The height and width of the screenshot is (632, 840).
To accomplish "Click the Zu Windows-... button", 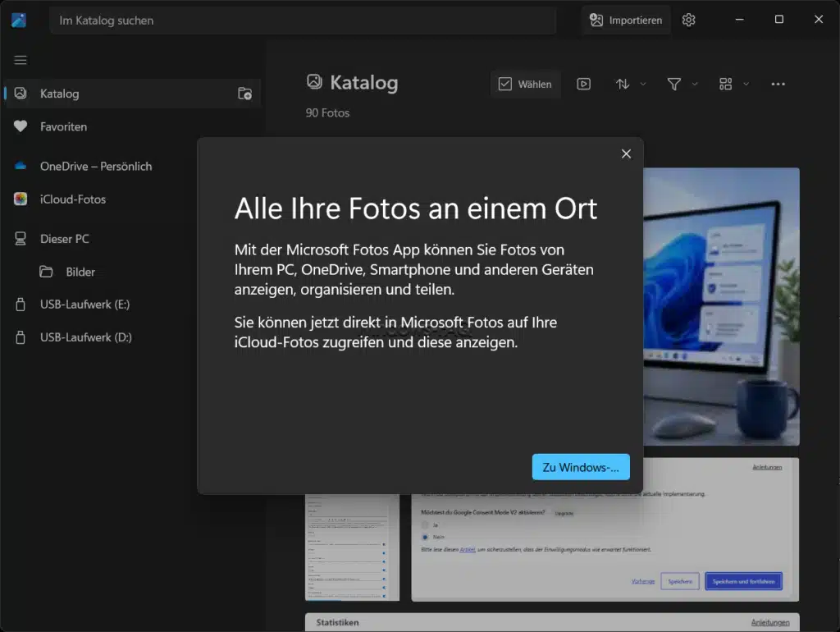I will point(581,467).
